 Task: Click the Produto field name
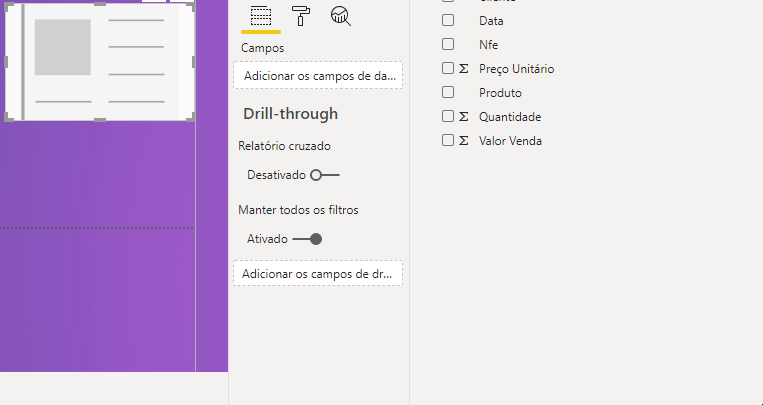[500, 93]
